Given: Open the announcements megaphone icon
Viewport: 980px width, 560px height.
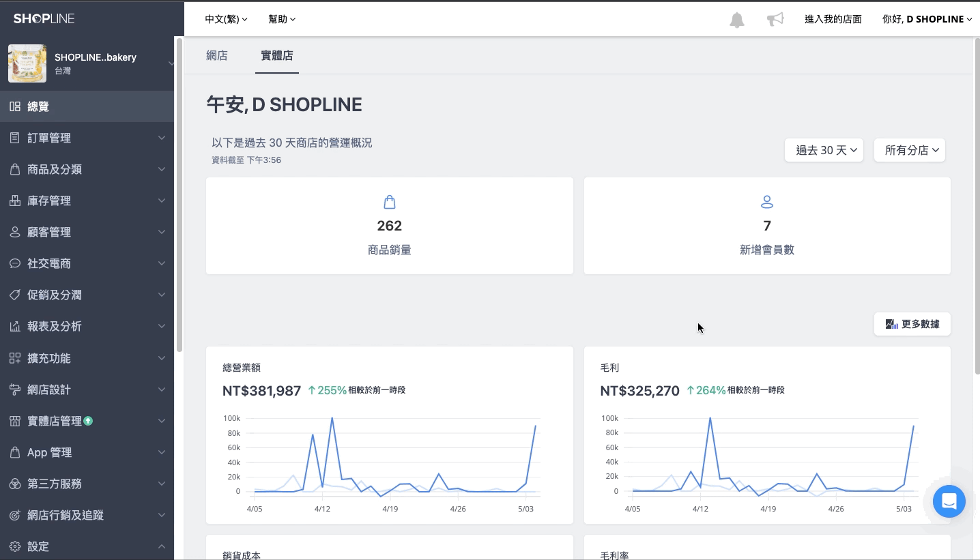Looking at the screenshot, I should click(x=775, y=20).
